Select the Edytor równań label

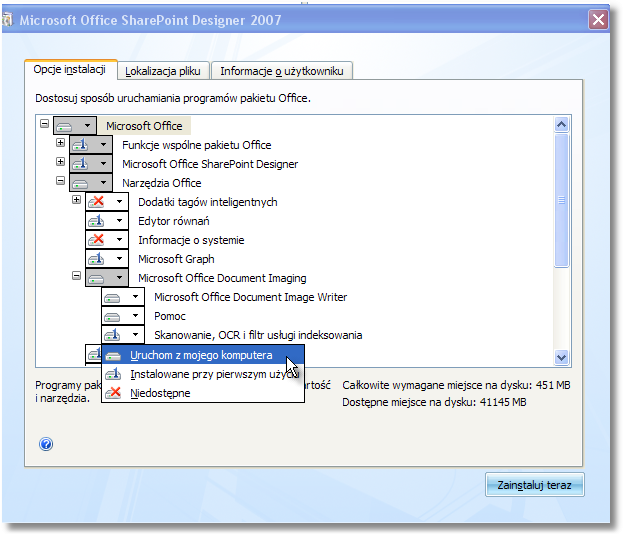pos(174,221)
